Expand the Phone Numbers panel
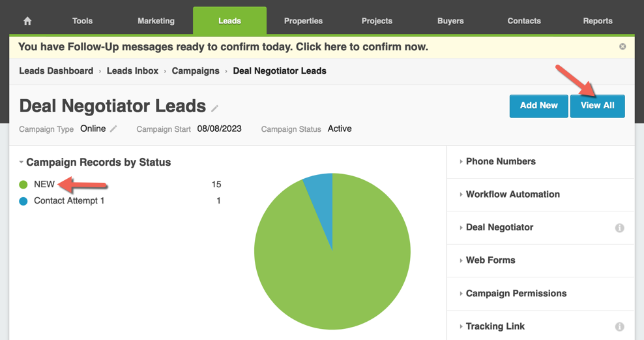This screenshot has height=340, width=644. (500, 162)
